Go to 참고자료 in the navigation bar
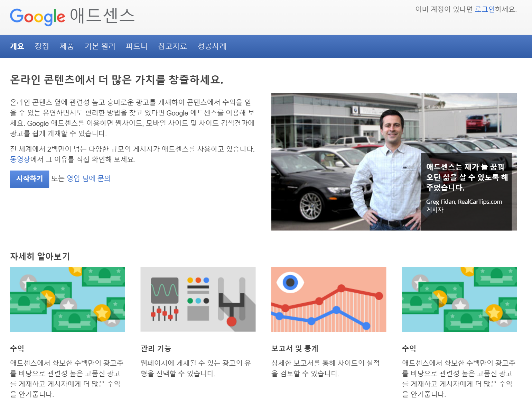 click(172, 46)
